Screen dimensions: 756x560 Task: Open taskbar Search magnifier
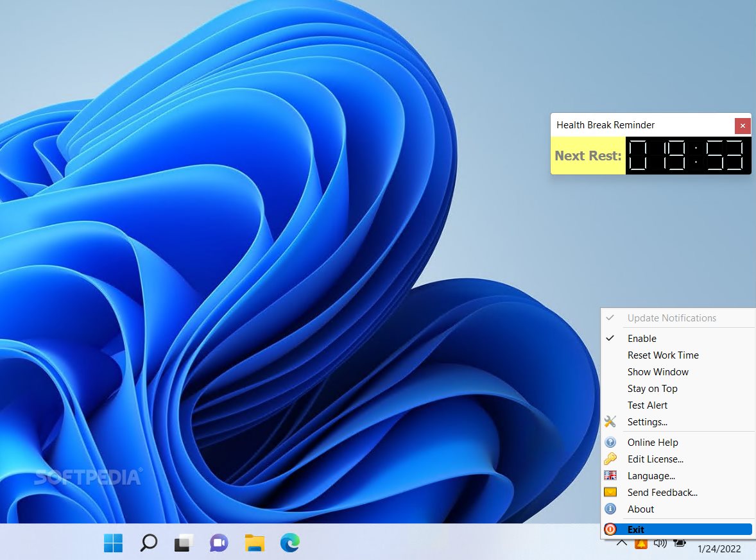point(148,543)
